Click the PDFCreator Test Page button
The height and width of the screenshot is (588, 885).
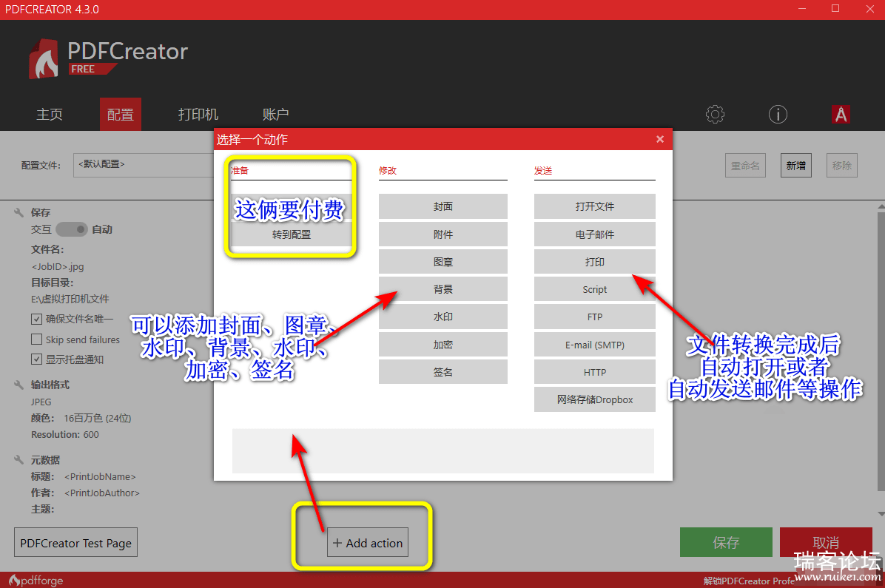pos(75,543)
